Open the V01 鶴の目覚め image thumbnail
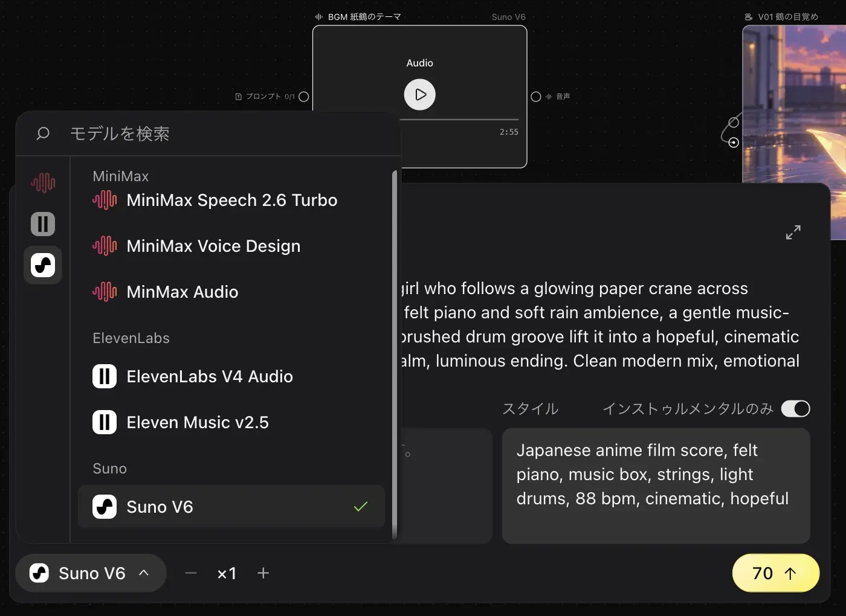The height and width of the screenshot is (616, 846). click(794, 133)
